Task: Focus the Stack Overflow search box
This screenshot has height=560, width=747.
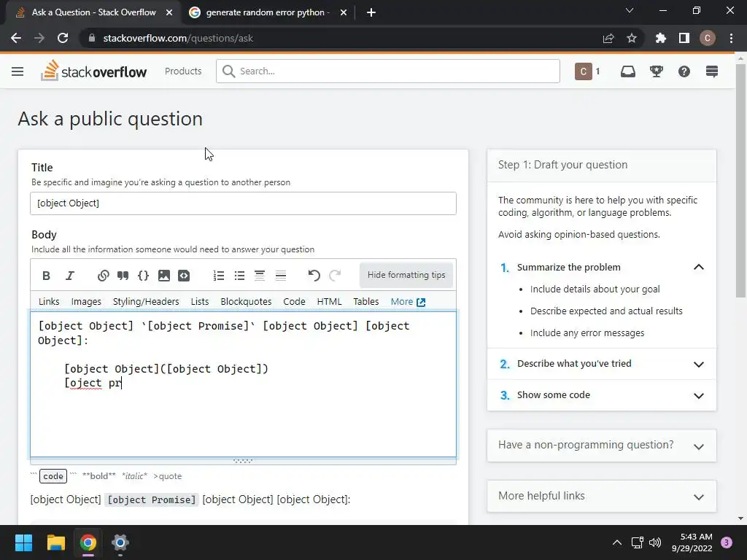Action: click(x=388, y=71)
